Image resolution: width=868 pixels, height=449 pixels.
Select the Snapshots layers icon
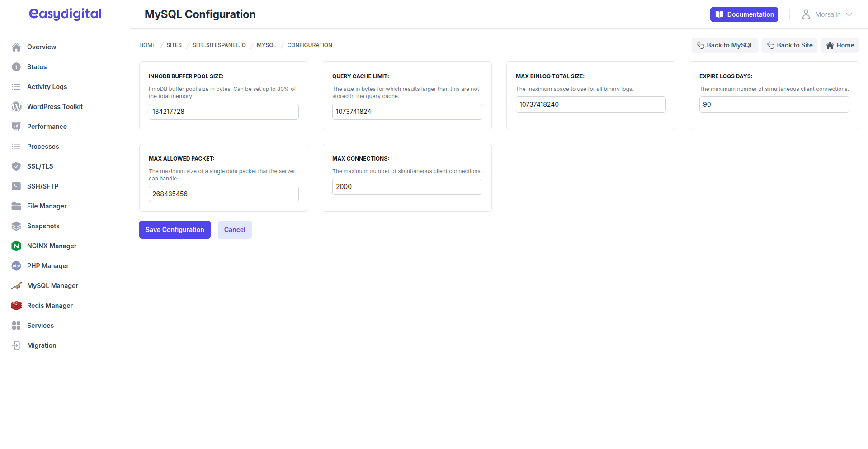click(16, 226)
